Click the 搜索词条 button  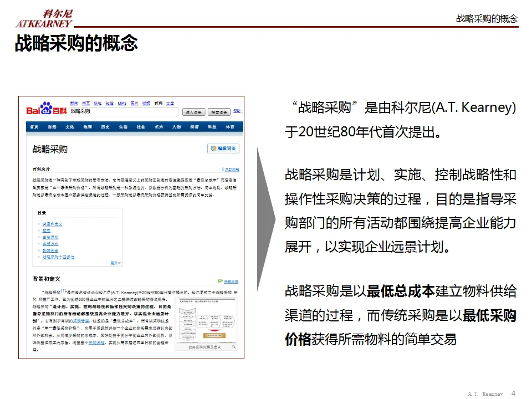(x=219, y=112)
